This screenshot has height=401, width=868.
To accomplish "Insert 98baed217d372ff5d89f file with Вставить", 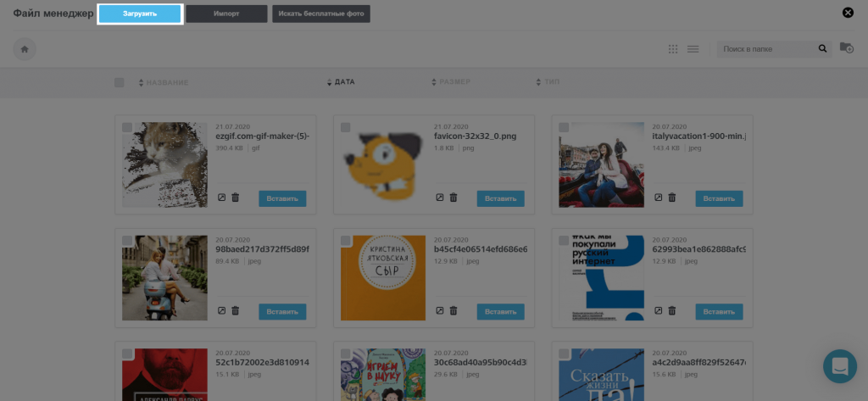I will point(282,312).
